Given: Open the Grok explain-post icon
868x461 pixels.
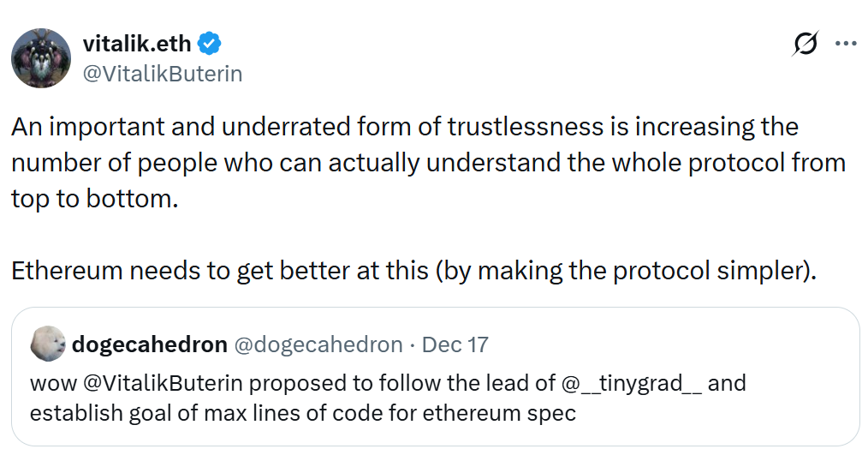Looking at the screenshot, I should pyautogui.click(x=805, y=43).
